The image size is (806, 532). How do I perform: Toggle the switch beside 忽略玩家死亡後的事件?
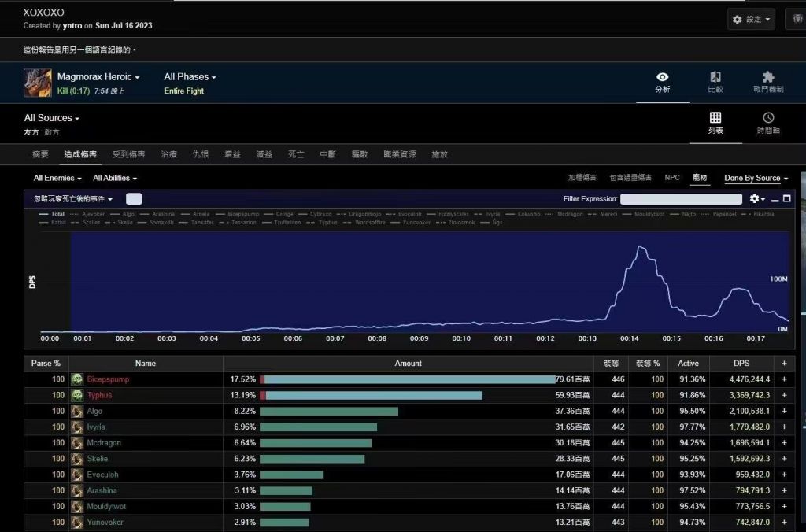(x=133, y=199)
